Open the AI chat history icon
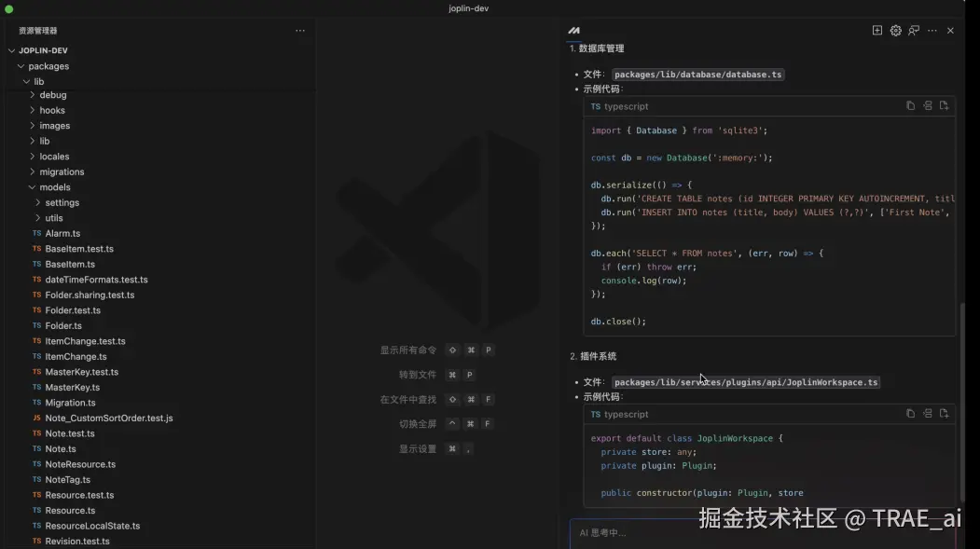The height and width of the screenshot is (549, 980). pyautogui.click(x=914, y=31)
